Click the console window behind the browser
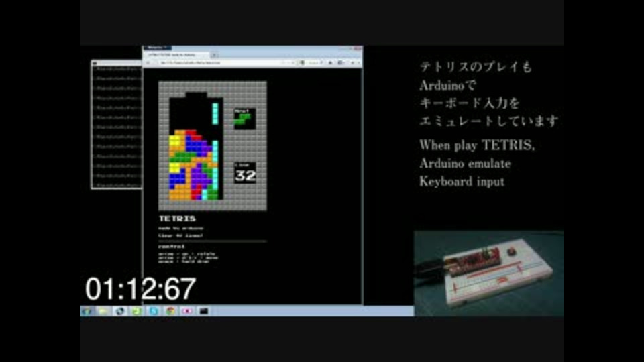The image size is (644, 362). click(117, 125)
